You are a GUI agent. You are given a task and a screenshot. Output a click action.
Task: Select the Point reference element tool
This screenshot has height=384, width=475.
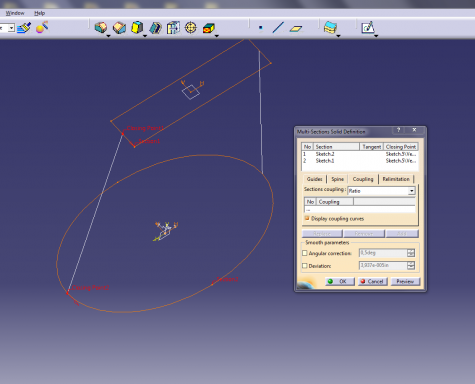(x=261, y=28)
